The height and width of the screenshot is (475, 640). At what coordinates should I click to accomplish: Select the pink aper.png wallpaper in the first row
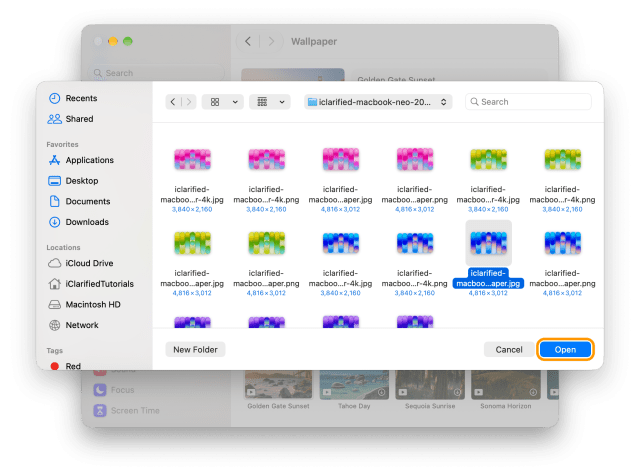coord(415,159)
